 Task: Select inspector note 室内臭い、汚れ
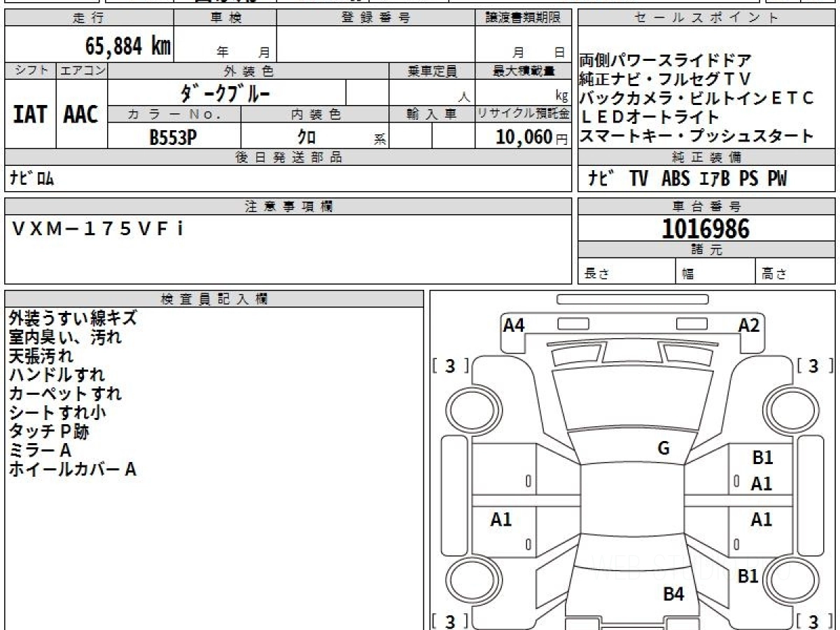point(65,337)
